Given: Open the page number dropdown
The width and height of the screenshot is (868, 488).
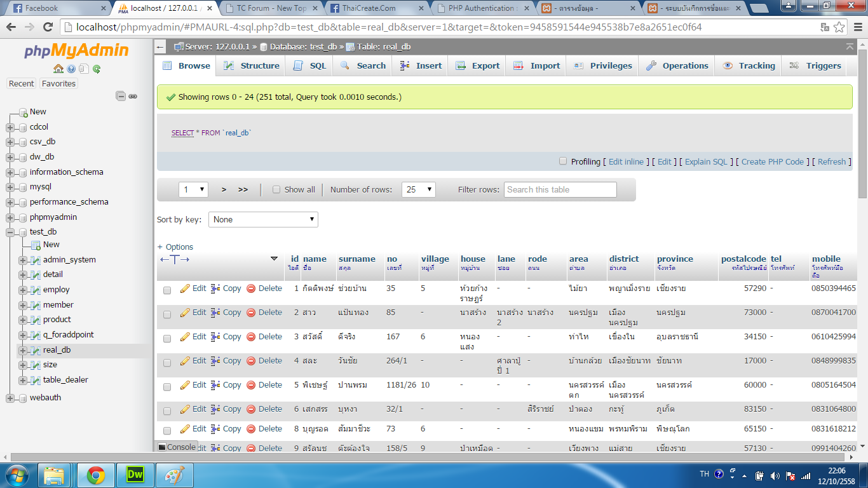Looking at the screenshot, I should tap(194, 189).
